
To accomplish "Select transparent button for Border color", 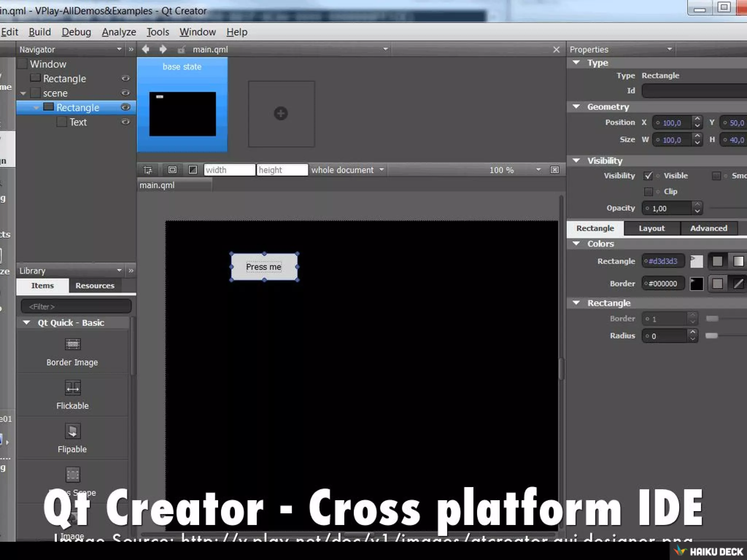I will point(738,284).
